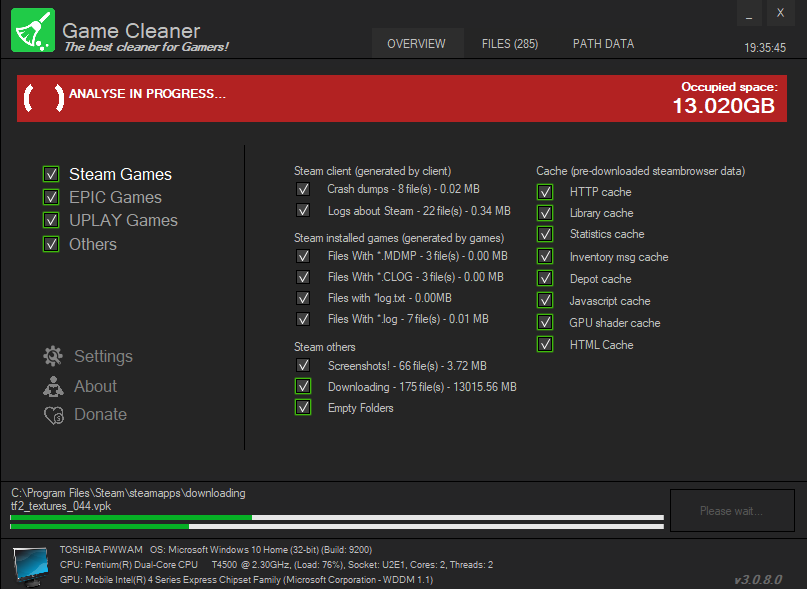
Task: Toggle Files with *log.txt checkbox
Action: coord(303,298)
